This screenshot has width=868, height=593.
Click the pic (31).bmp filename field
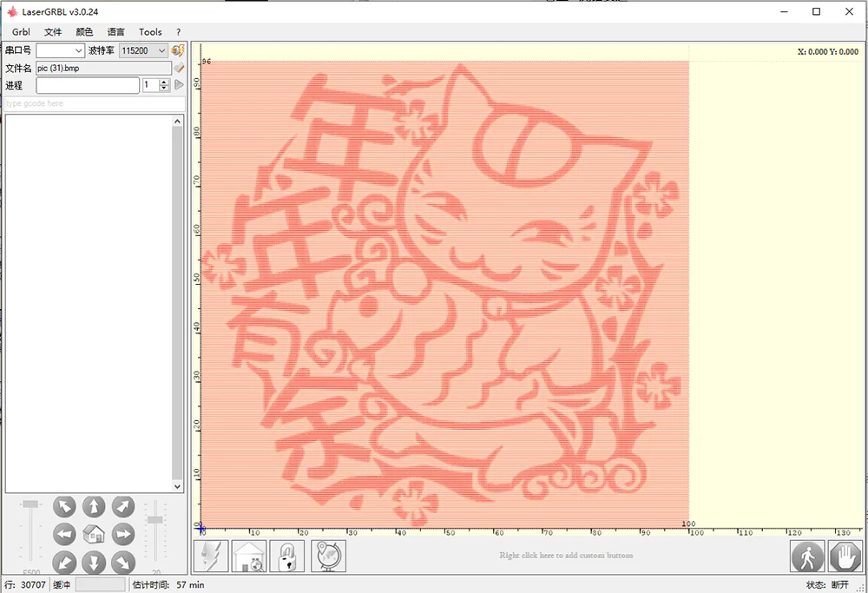coord(103,68)
